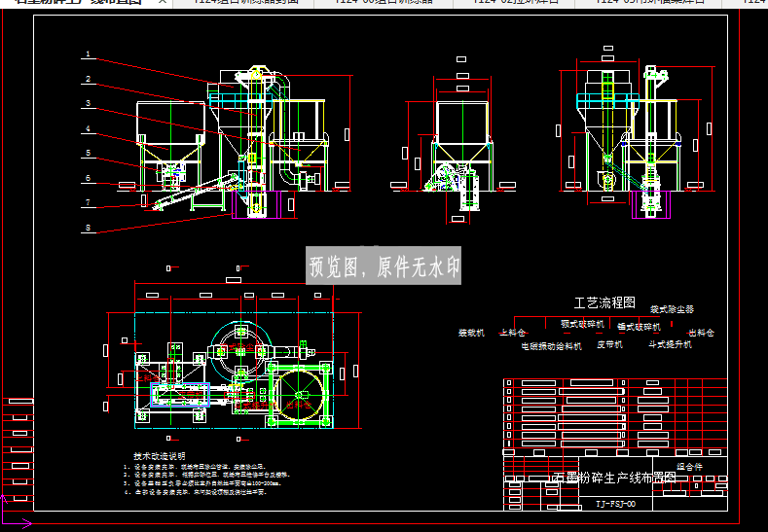Screen dimensions: 768x532
Task: Click note 3 mentioning 100-200mm
Action: click(202, 483)
